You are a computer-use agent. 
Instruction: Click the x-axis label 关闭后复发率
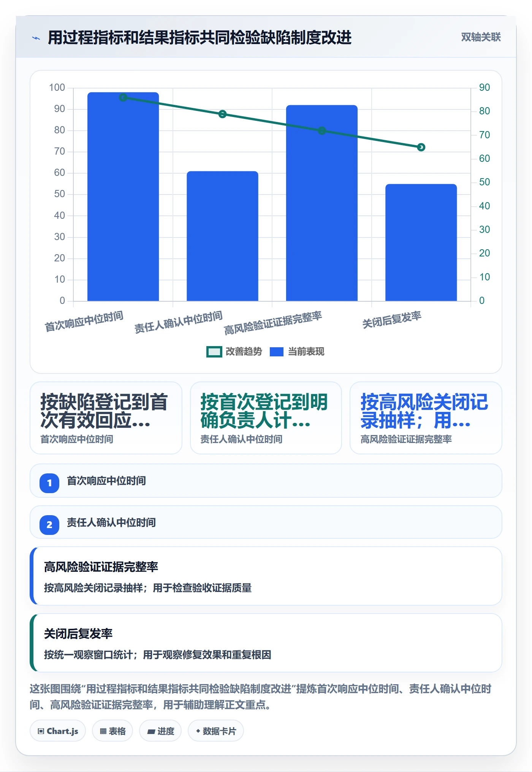point(392,320)
